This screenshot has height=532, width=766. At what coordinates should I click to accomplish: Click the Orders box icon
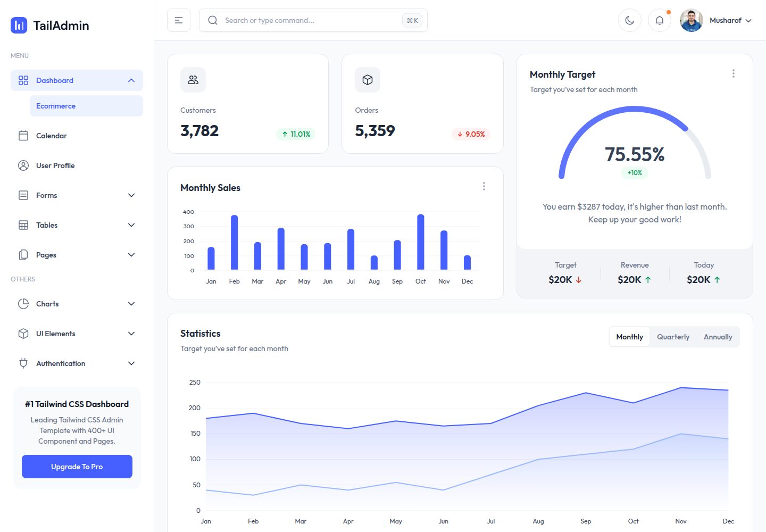click(x=368, y=80)
